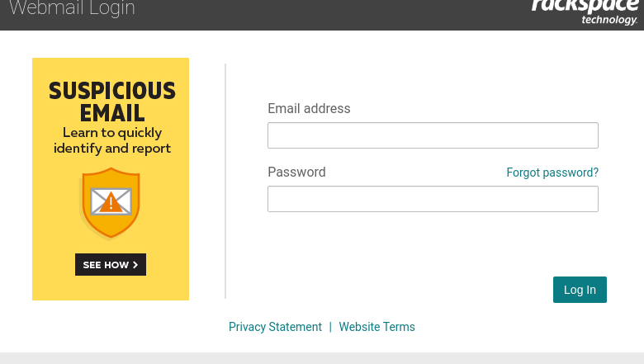Click the Password field label

[296, 172]
